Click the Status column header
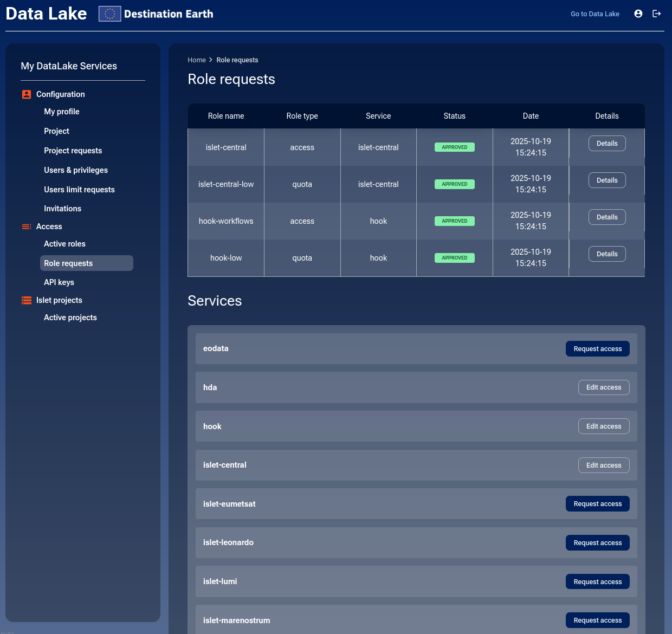The height and width of the screenshot is (634, 672). (454, 116)
